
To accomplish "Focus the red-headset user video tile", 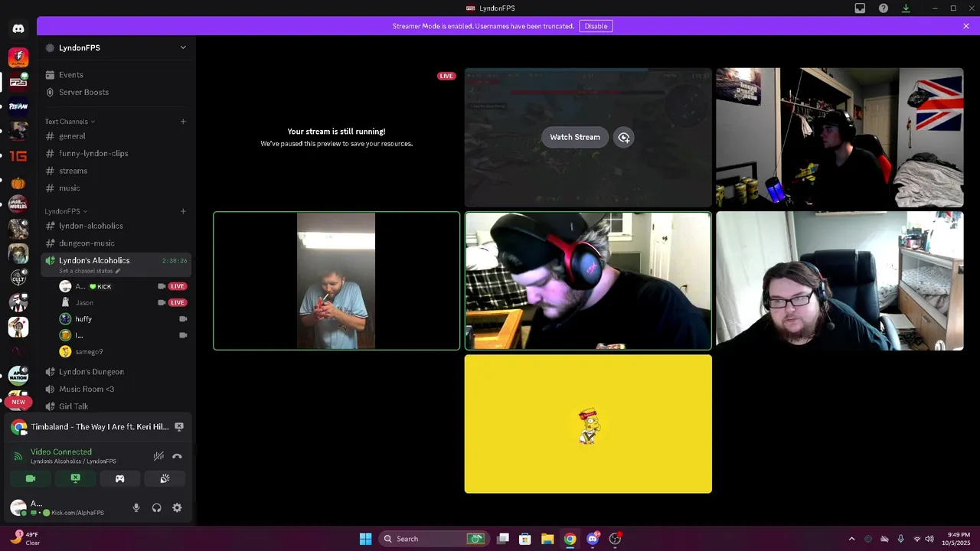I will 588,281.
